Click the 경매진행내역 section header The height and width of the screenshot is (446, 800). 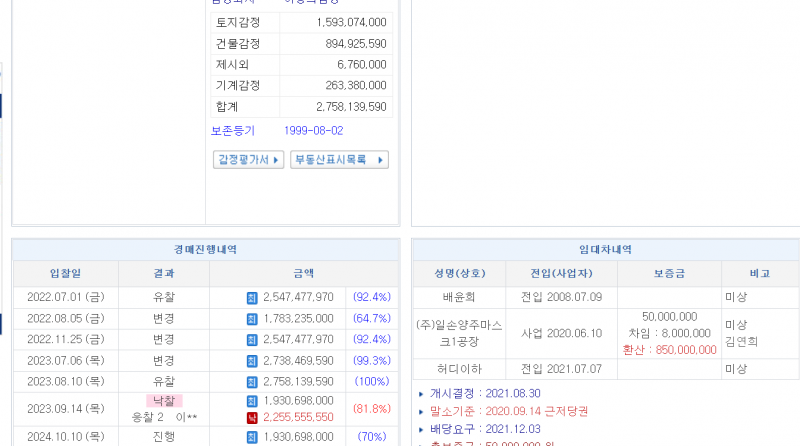point(205,250)
